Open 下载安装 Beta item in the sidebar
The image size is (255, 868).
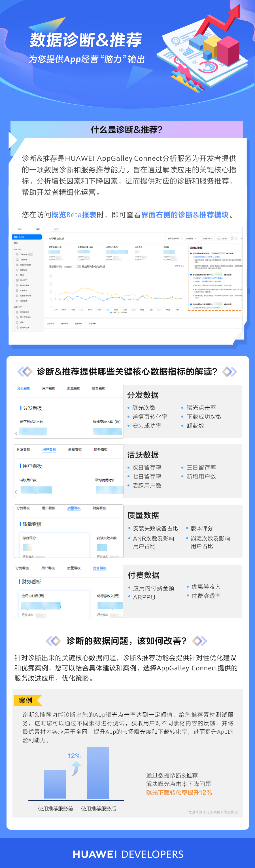tap(25, 255)
